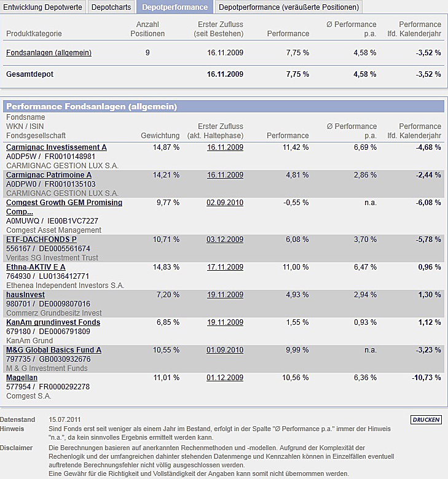View ETF-DACHFONDS P fund page
Image resolution: width=448 pixels, height=479 pixels.
click(41, 240)
